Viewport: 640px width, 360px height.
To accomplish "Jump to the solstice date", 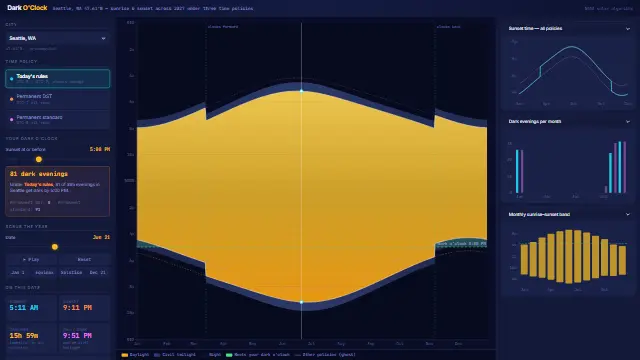I will point(71,272).
